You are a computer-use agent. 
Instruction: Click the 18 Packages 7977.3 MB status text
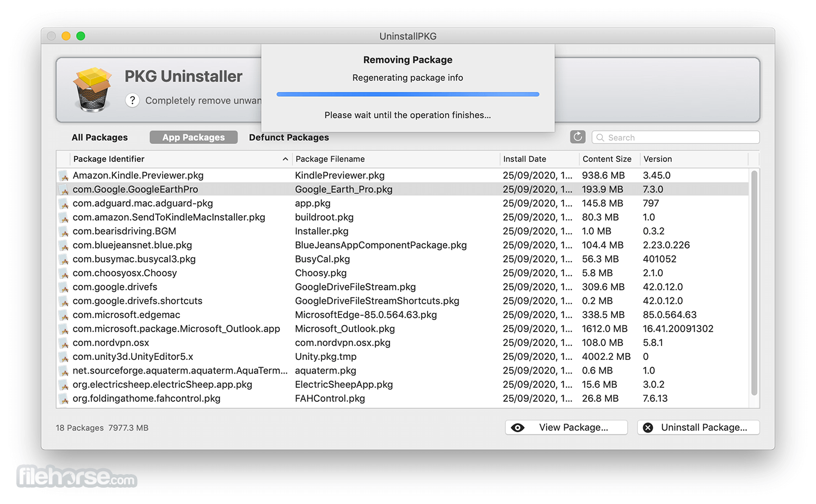[x=102, y=428]
